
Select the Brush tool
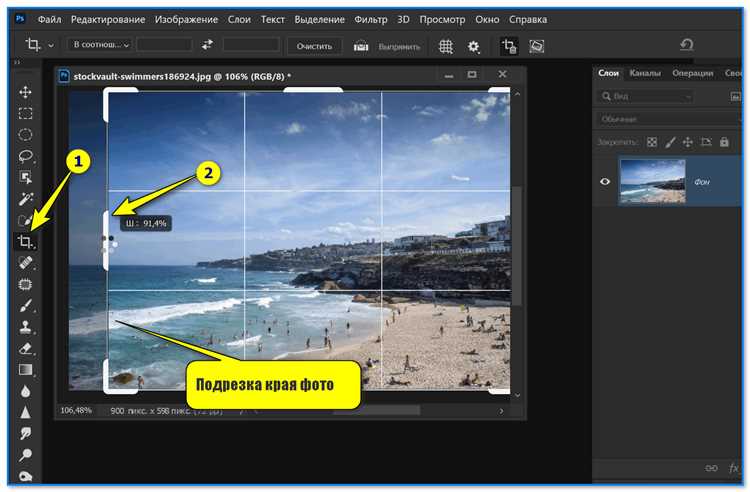26,306
